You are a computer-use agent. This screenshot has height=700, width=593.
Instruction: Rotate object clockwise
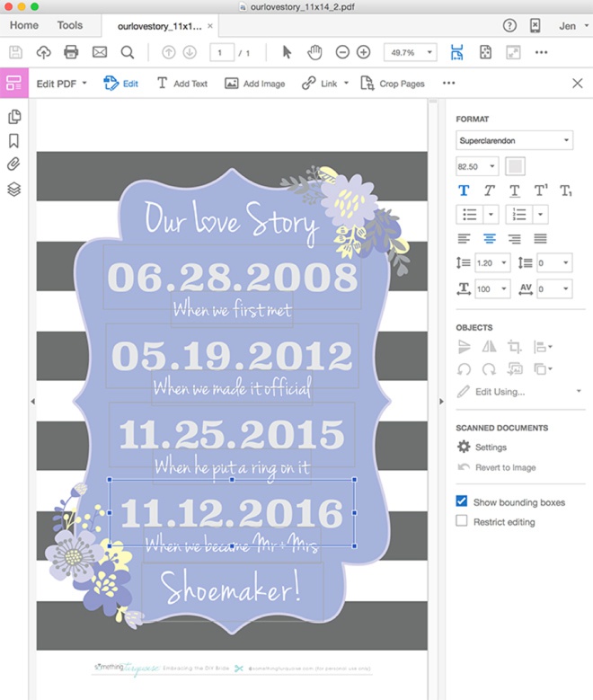[x=489, y=369]
